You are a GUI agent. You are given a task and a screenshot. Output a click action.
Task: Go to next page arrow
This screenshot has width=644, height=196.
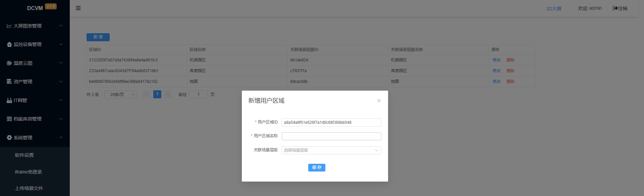pyautogui.click(x=168, y=94)
